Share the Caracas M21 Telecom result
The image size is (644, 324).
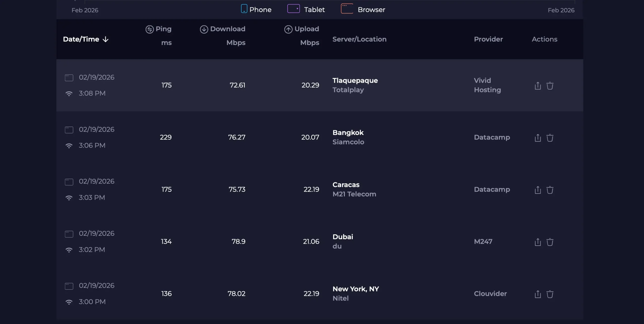(x=538, y=190)
